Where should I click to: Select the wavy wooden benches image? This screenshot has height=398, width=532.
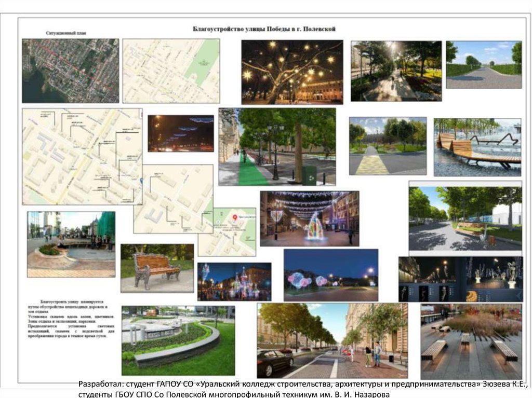[x=477, y=147]
